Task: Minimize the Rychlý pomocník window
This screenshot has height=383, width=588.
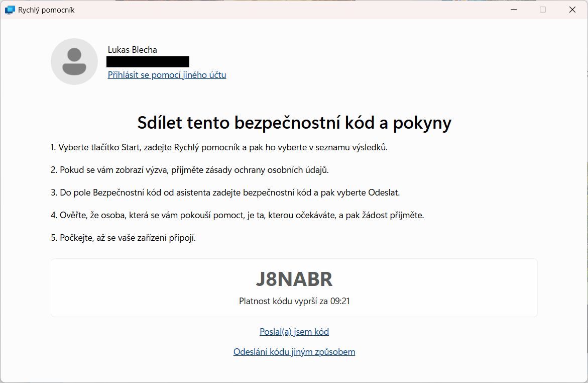Action: [514, 10]
